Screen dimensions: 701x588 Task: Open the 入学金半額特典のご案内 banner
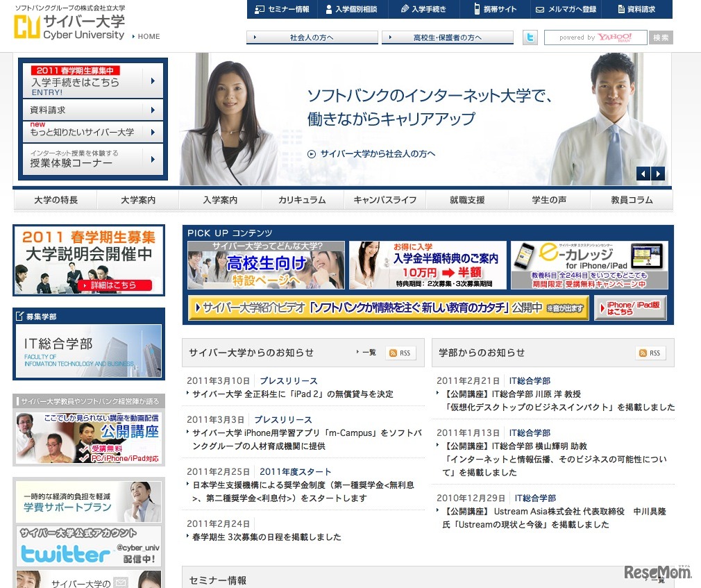pos(428,265)
